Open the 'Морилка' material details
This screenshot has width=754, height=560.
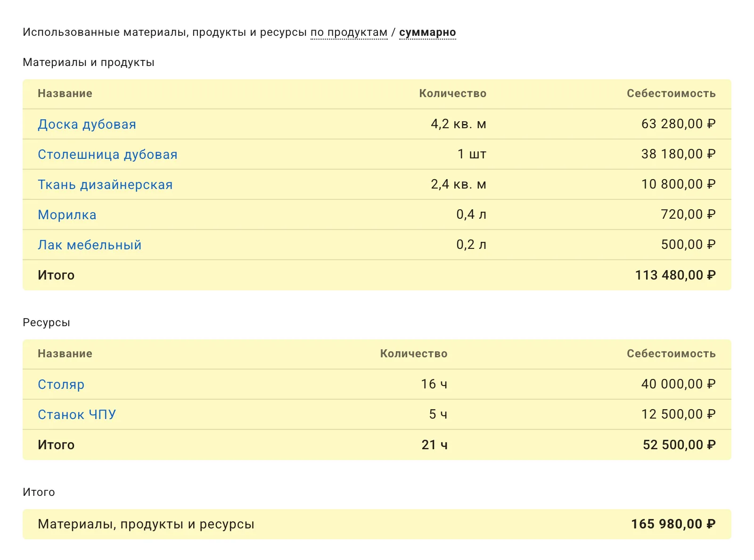[x=67, y=214]
